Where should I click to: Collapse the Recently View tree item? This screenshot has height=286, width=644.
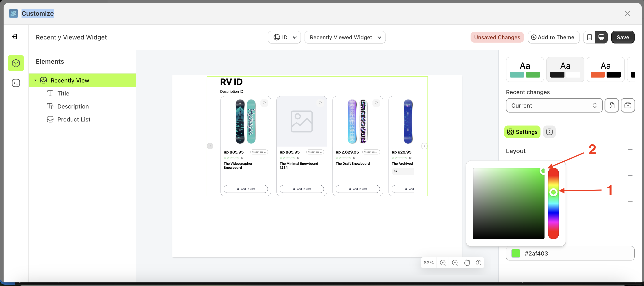pyautogui.click(x=35, y=80)
